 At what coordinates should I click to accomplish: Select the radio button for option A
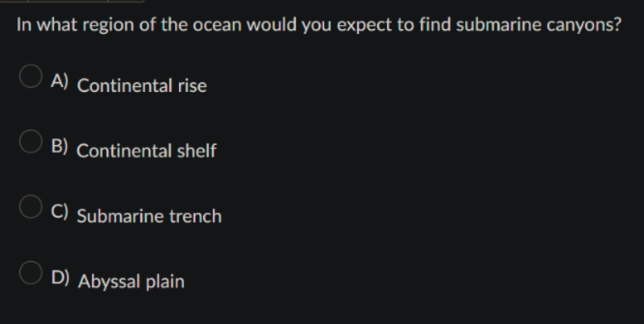(x=31, y=76)
